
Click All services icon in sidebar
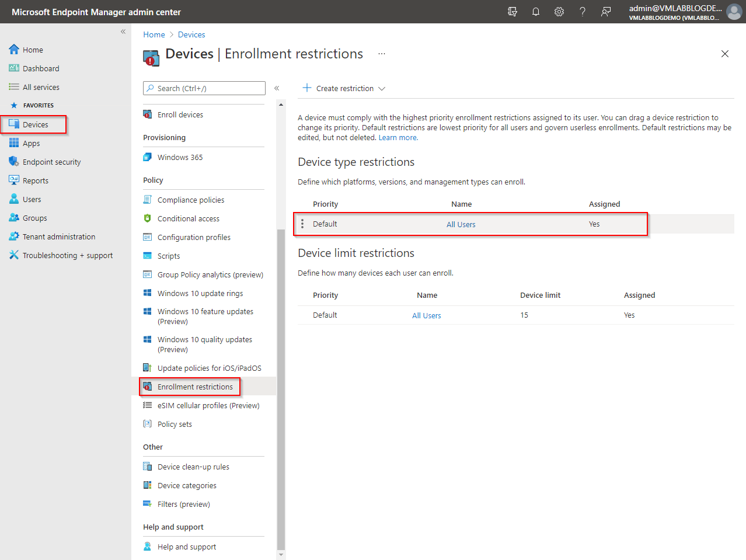pyautogui.click(x=14, y=87)
